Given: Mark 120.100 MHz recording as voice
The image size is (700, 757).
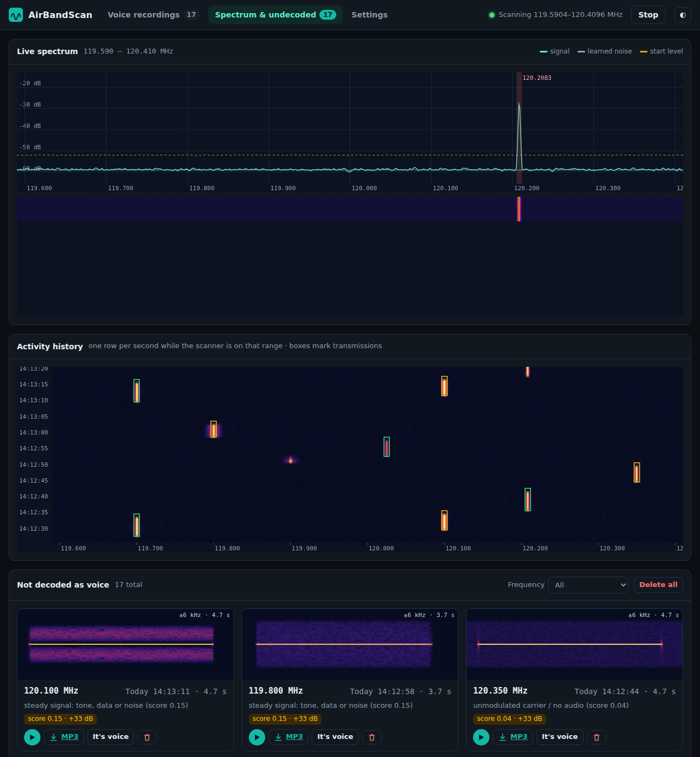Looking at the screenshot, I should tap(110, 737).
